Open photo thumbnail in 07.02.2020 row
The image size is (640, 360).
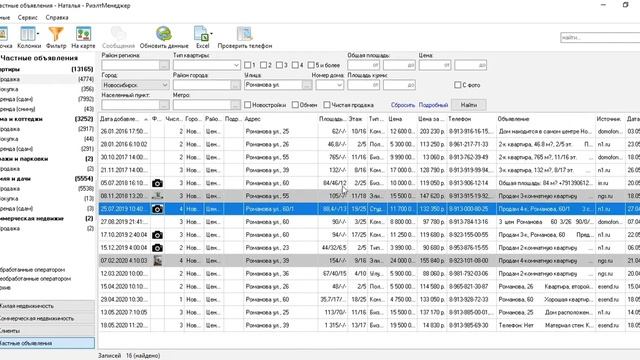(x=157, y=260)
